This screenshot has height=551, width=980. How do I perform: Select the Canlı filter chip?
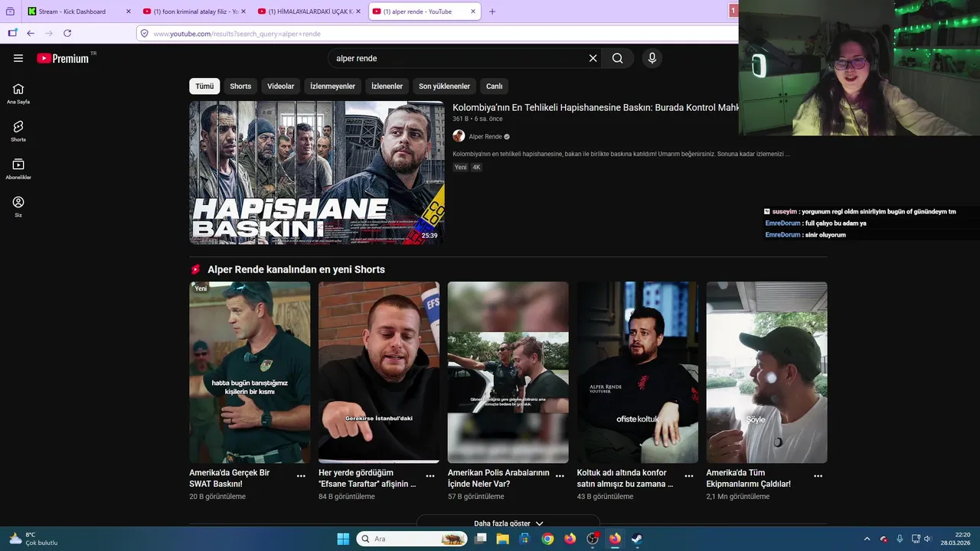495,86
